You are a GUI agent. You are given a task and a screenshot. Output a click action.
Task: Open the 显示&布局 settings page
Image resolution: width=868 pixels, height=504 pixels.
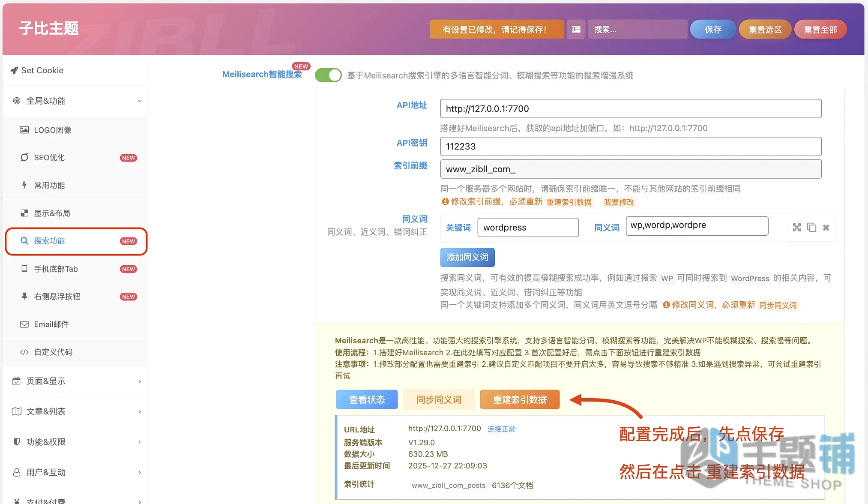tap(75, 213)
